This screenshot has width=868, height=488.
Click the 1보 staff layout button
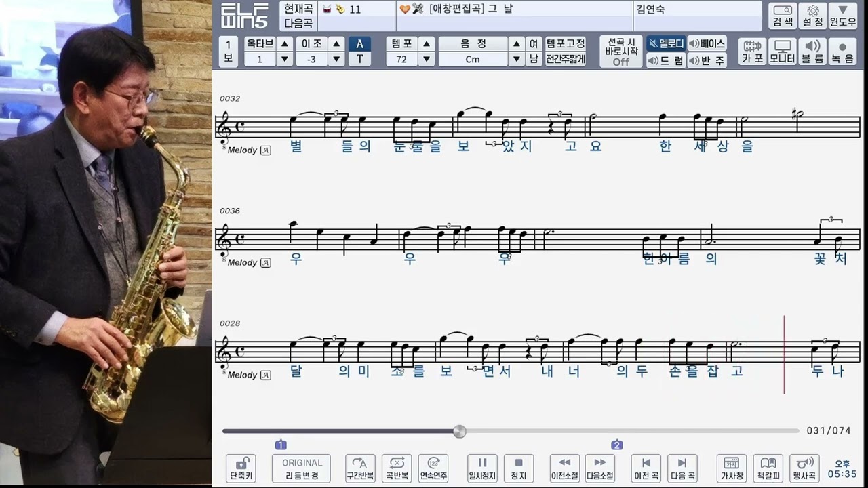pos(229,52)
